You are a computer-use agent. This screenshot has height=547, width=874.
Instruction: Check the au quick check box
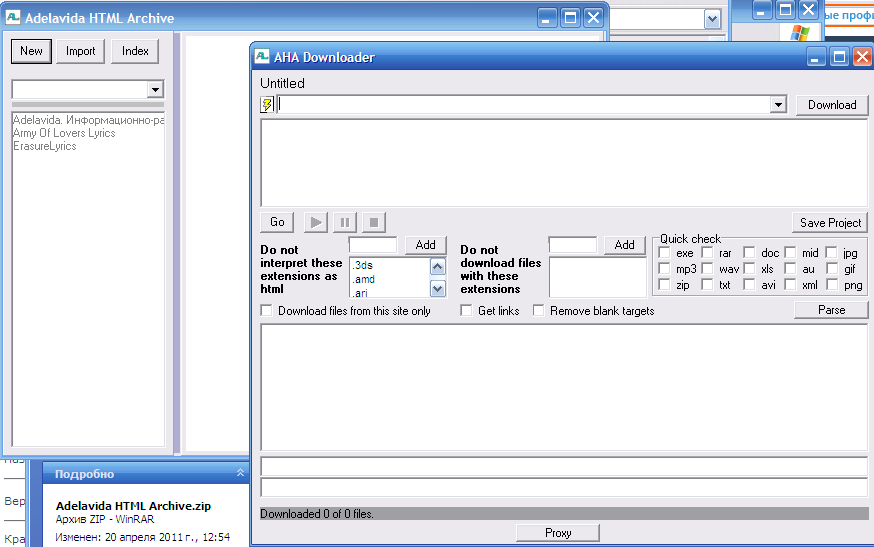click(x=790, y=269)
